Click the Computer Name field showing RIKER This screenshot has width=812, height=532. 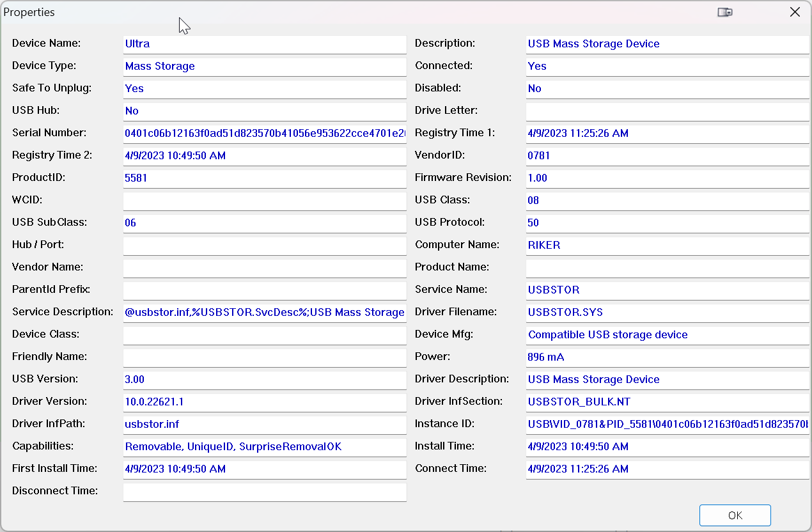point(667,246)
